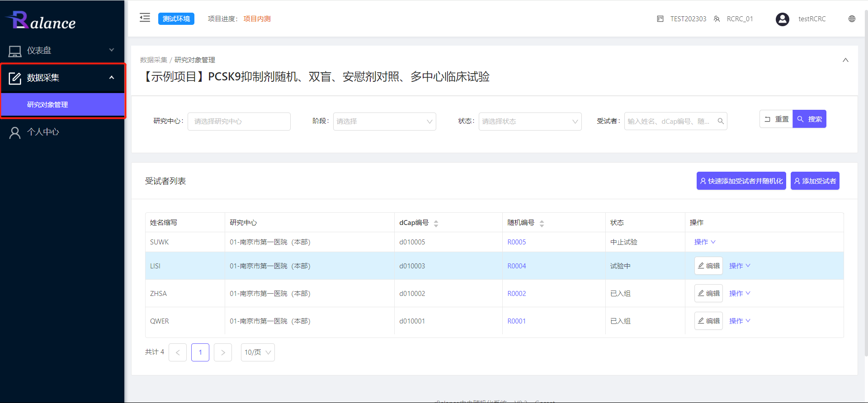This screenshot has height=403, width=868.
Task: Click the 搜索 search button
Action: tap(809, 119)
